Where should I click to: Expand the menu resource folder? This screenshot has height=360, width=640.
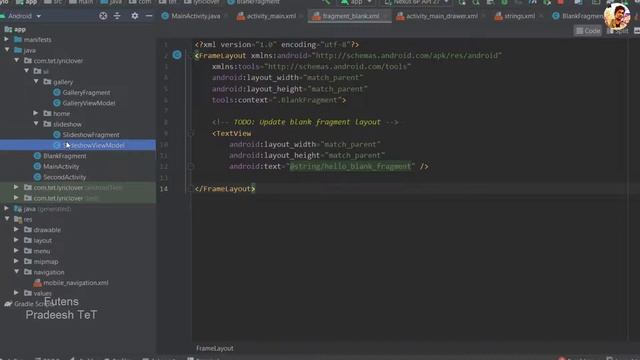(x=16, y=251)
